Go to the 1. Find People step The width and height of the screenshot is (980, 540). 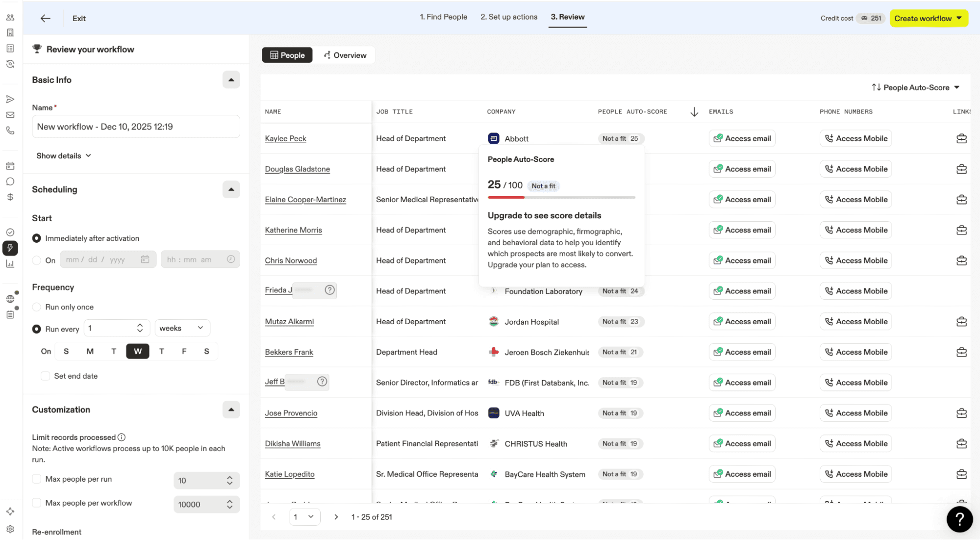point(443,17)
